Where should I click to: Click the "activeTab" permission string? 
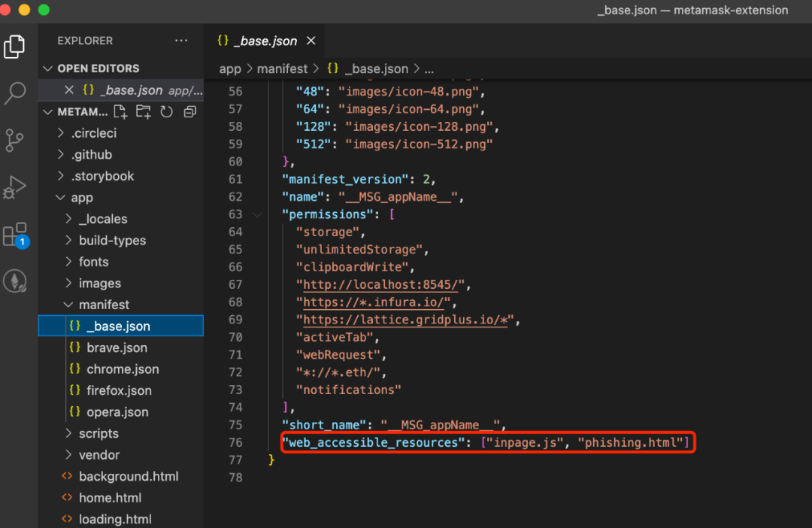click(x=335, y=337)
